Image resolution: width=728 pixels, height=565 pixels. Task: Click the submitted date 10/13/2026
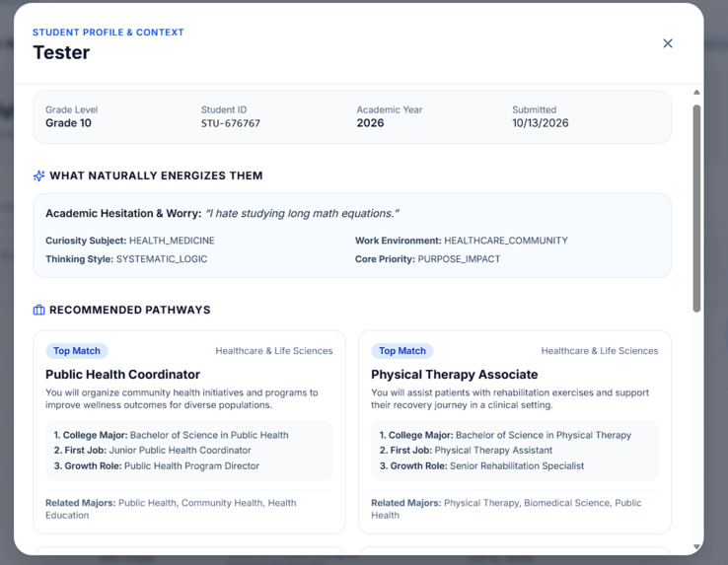pyautogui.click(x=540, y=123)
